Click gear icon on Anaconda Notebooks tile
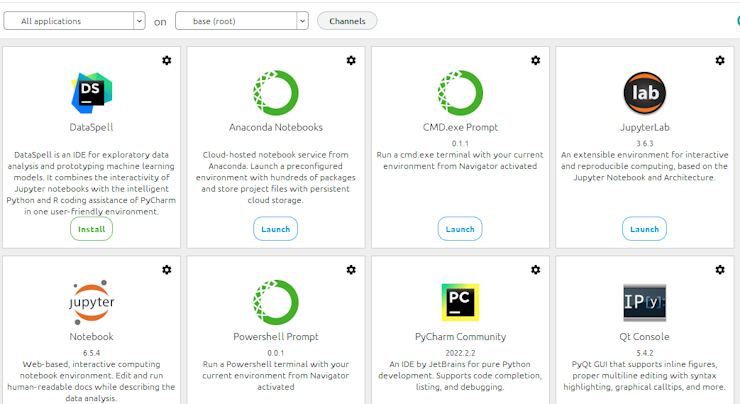Viewport: 740px width, 404px height. point(351,60)
